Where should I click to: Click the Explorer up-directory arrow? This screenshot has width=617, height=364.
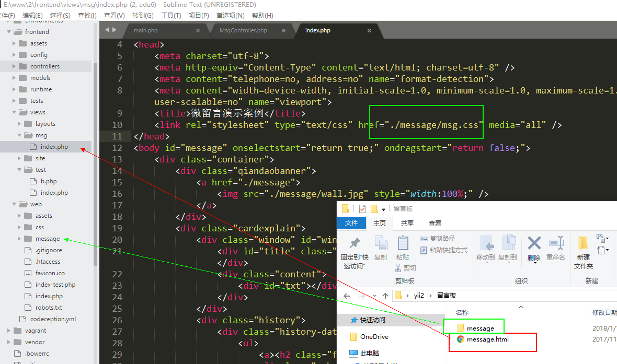[x=385, y=296]
